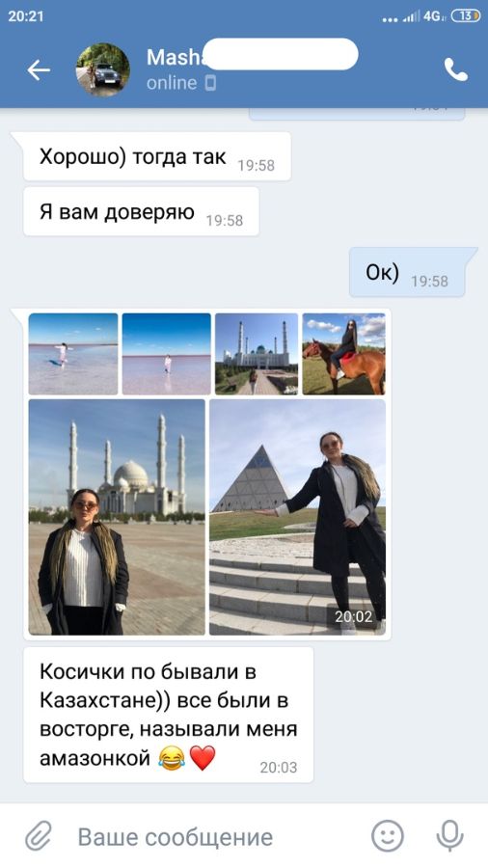488x868 pixels.
Task: Open second pink lake photo thumbnail
Action: click(167, 354)
